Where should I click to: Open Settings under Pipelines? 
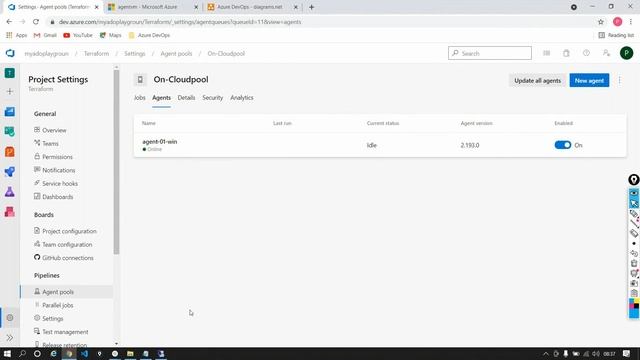click(53, 318)
